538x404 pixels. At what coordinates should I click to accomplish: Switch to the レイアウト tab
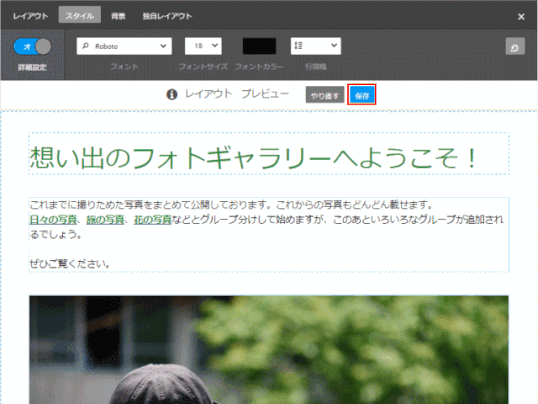[x=31, y=16]
